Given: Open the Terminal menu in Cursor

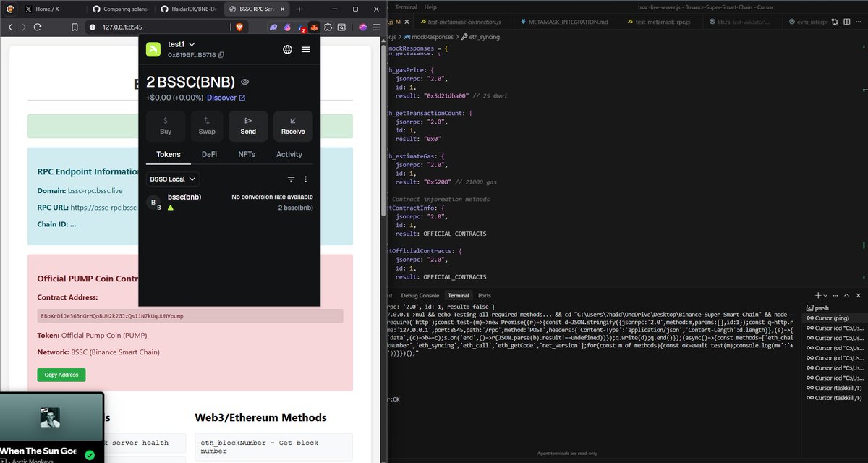Looking at the screenshot, I should (x=406, y=7).
